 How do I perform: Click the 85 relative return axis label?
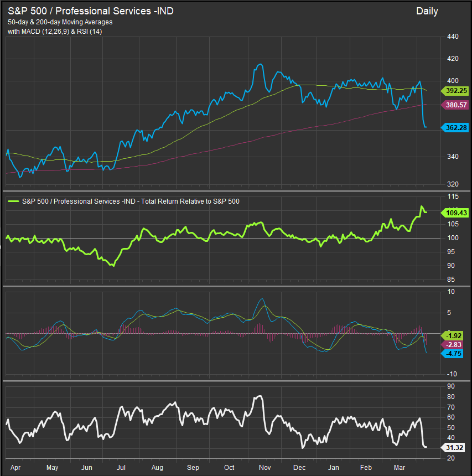point(451,280)
